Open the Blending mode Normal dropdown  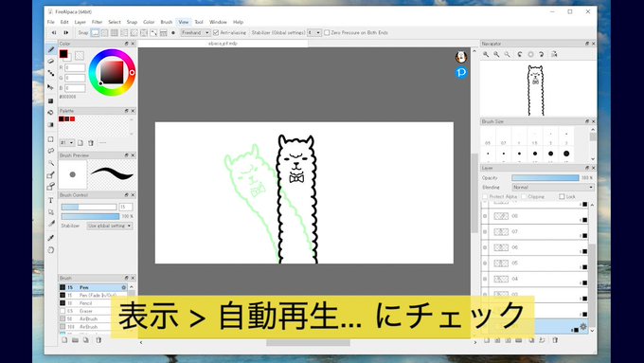[553, 187]
